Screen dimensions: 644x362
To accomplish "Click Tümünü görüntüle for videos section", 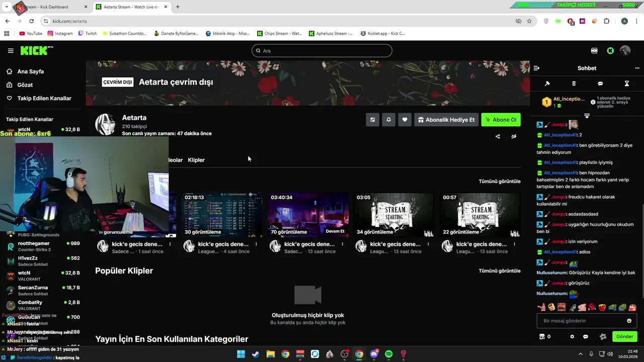I will (x=500, y=181).
